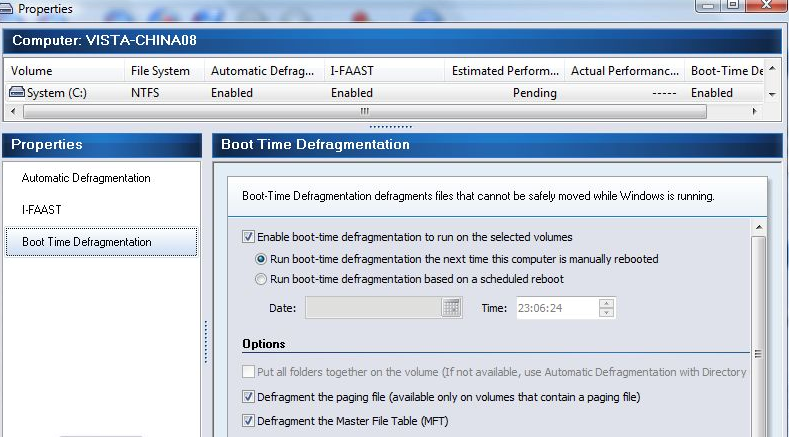Open Automatic Defragmentation properties page

coord(86,178)
